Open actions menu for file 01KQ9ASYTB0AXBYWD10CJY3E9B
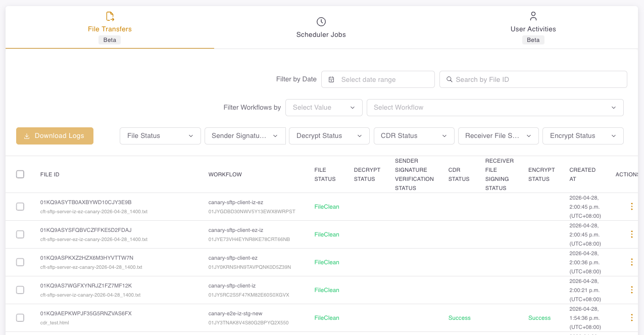The width and height of the screenshot is (644, 335). pyautogui.click(x=631, y=207)
